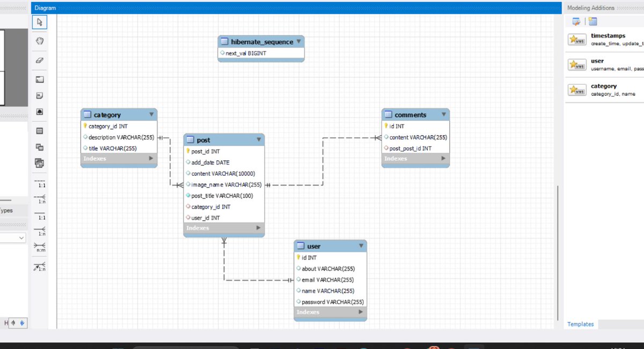Viewport: 644px width, 349px height.
Task: Select non-identifying 1:1 relationship tool (dashed)
Action: (x=40, y=183)
